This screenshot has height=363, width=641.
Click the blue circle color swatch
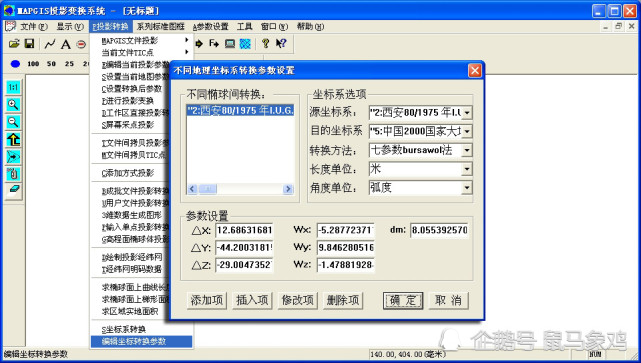(15, 64)
